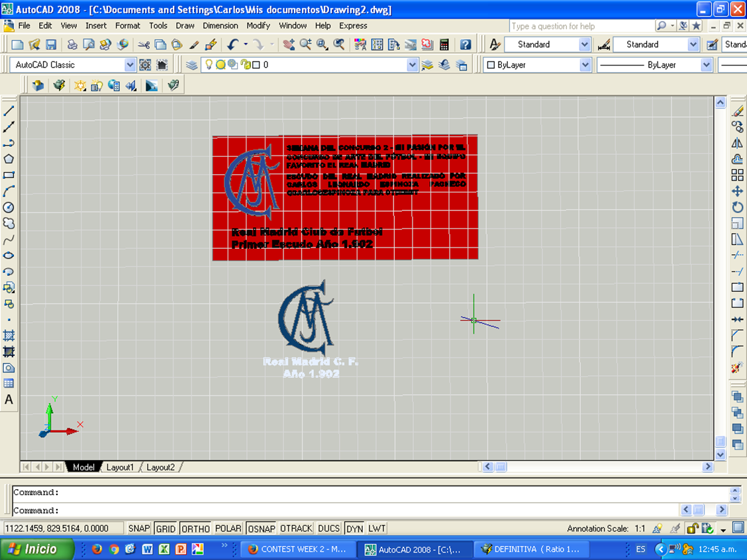The image size is (747, 560).
Task: Toggle ORTHO mode in status bar
Action: click(195, 528)
